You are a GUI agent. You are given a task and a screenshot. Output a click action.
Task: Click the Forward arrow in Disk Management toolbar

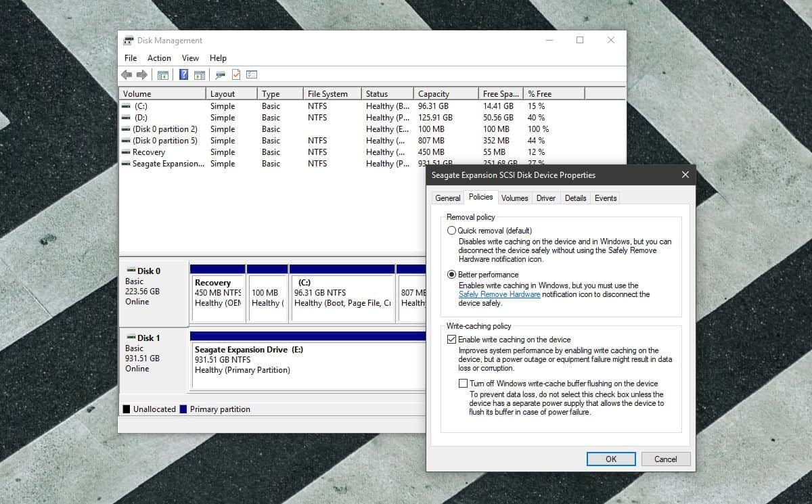coord(142,74)
